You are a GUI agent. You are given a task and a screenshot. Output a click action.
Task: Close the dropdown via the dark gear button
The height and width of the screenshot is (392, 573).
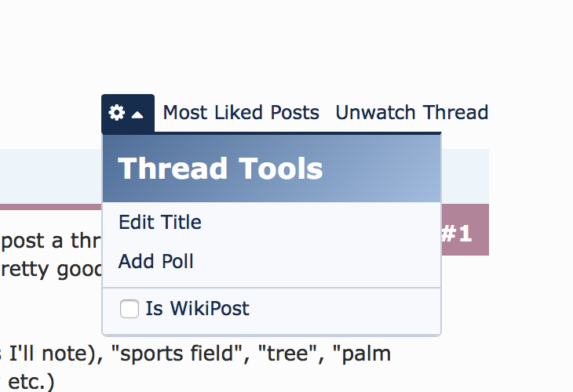pyautogui.click(x=128, y=113)
